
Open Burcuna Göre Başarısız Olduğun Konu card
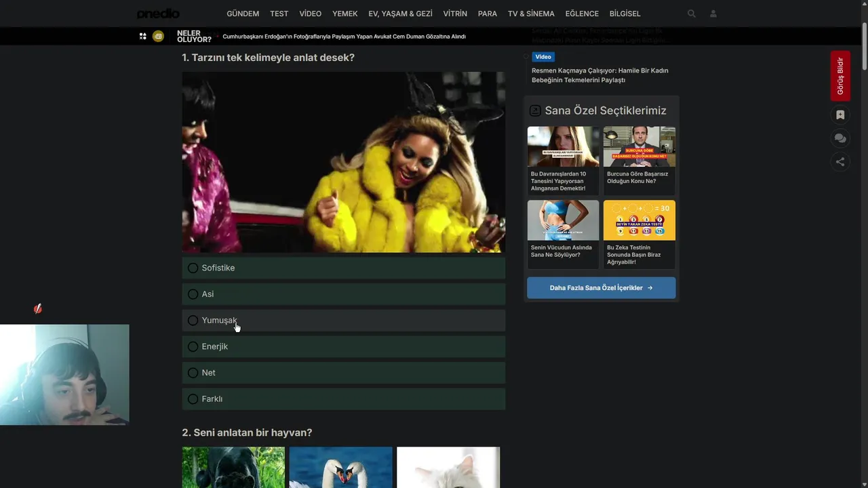[639, 161]
